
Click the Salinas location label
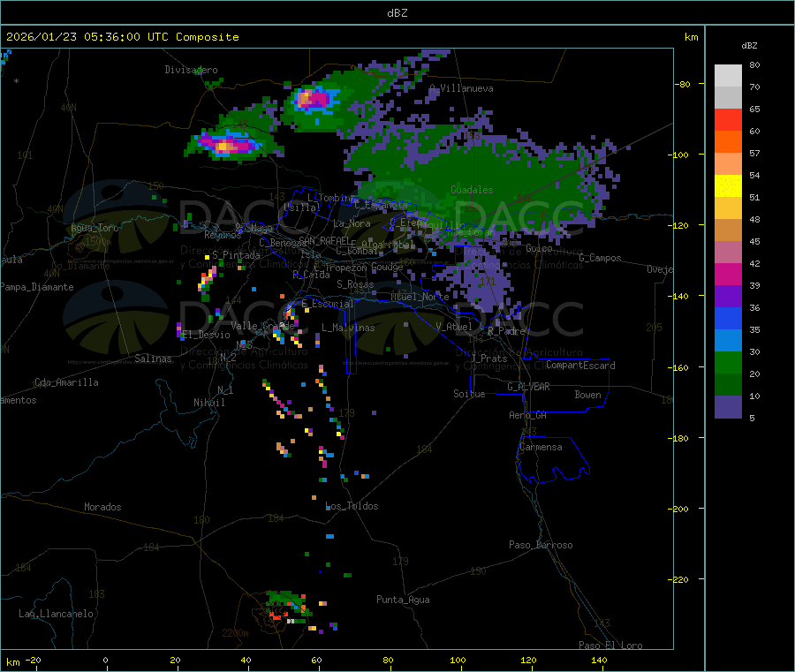[x=153, y=359]
